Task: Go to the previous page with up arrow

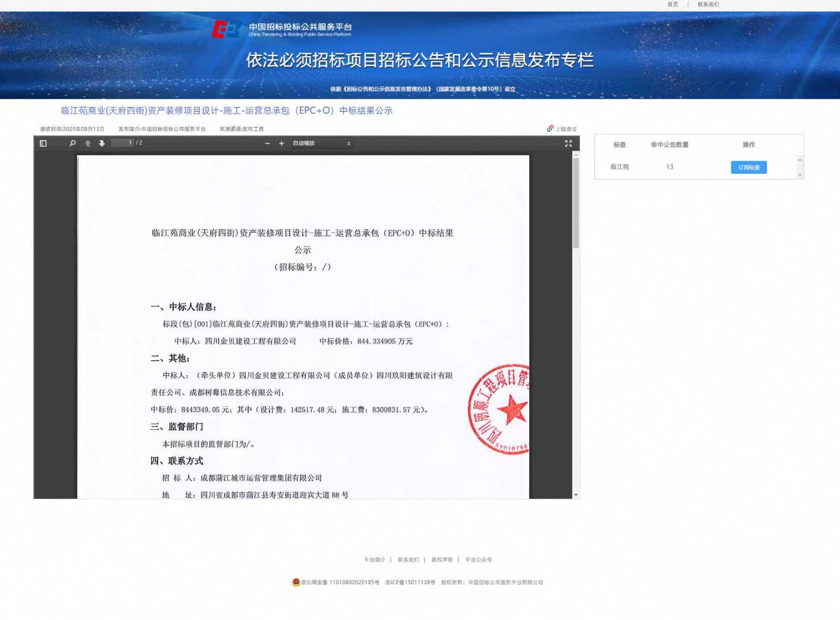Action: (x=87, y=143)
